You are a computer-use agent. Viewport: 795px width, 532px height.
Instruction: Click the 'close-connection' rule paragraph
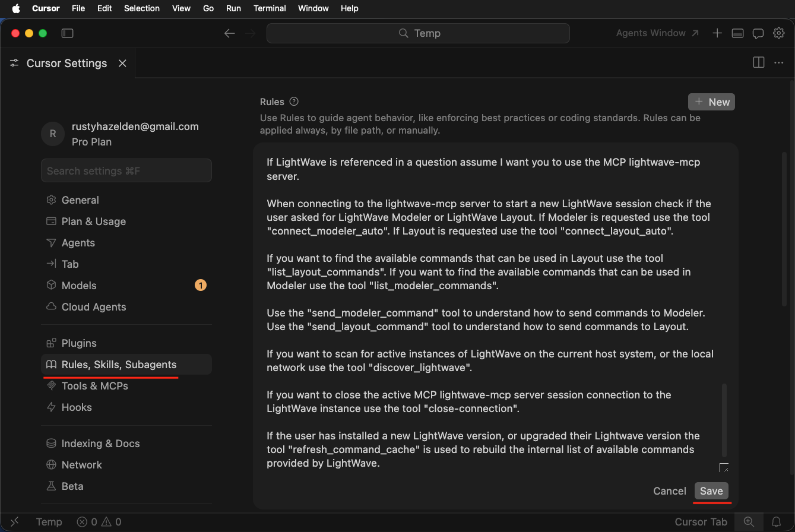(468, 401)
